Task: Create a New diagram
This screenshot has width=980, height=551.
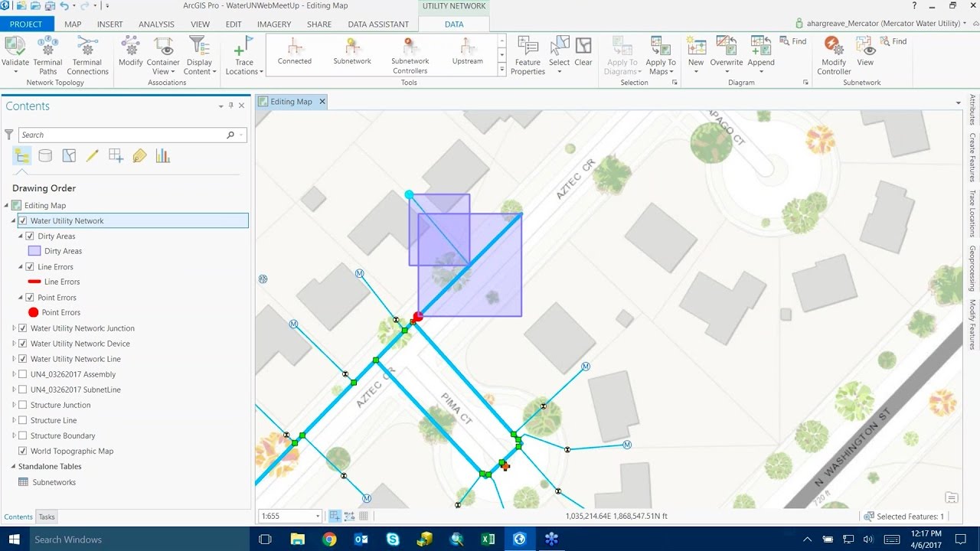Action: pos(696,55)
